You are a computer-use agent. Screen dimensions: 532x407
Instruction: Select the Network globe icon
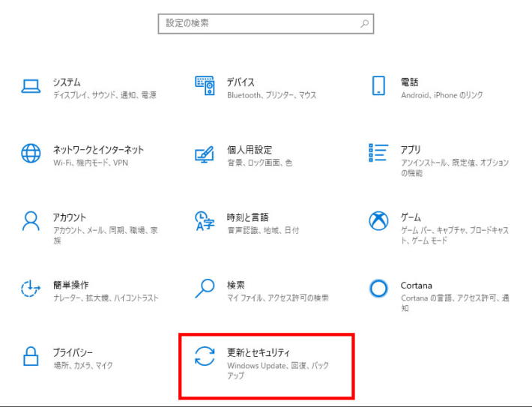tap(31, 154)
